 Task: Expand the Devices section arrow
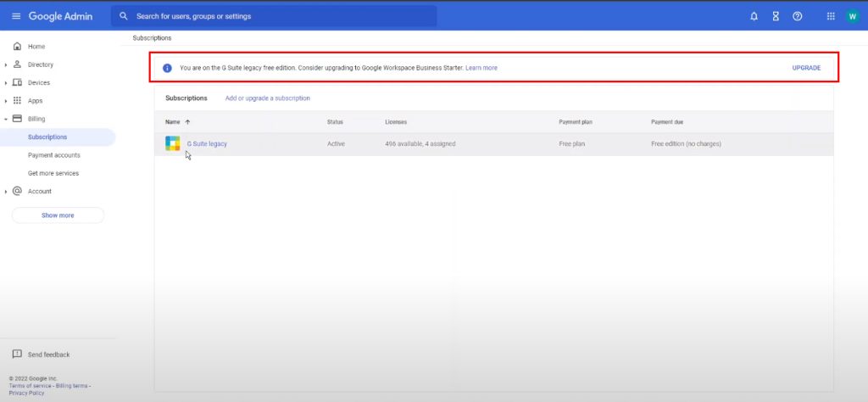click(x=6, y=83)
